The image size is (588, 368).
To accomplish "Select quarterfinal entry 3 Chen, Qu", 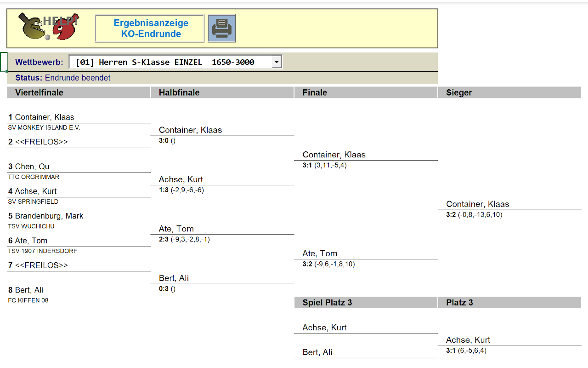I will click(x=28, y=167).
